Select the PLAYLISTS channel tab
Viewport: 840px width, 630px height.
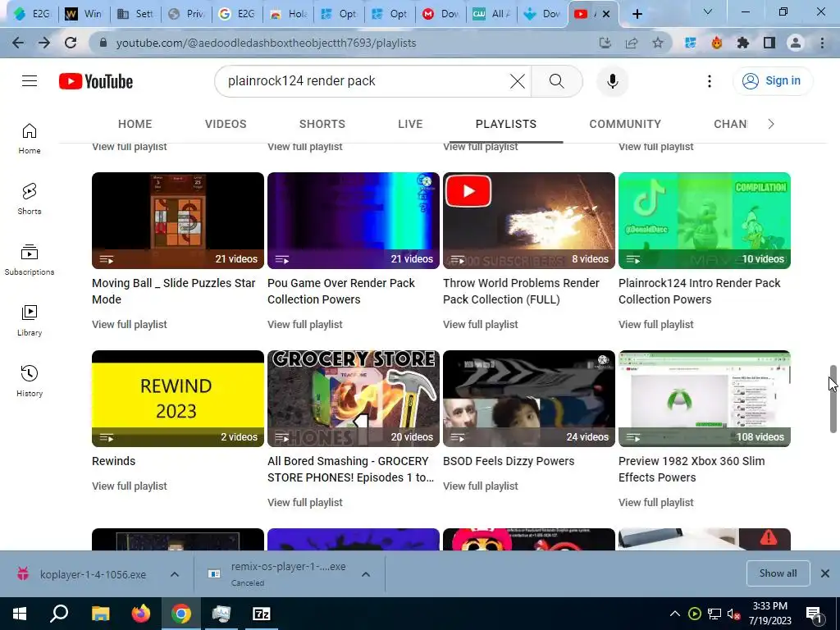(x=505, y=124)
